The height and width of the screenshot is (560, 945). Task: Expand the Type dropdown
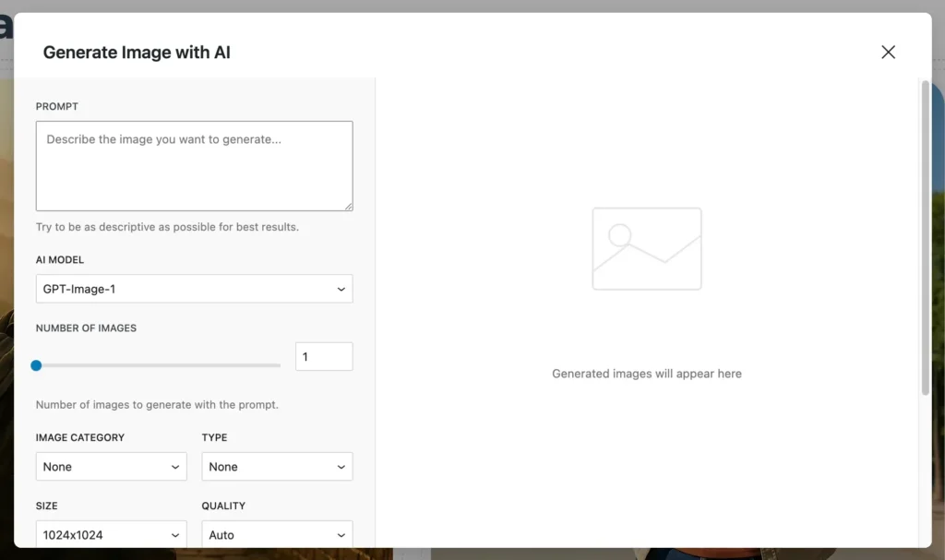pyautogui.click(x=277, y=467)
